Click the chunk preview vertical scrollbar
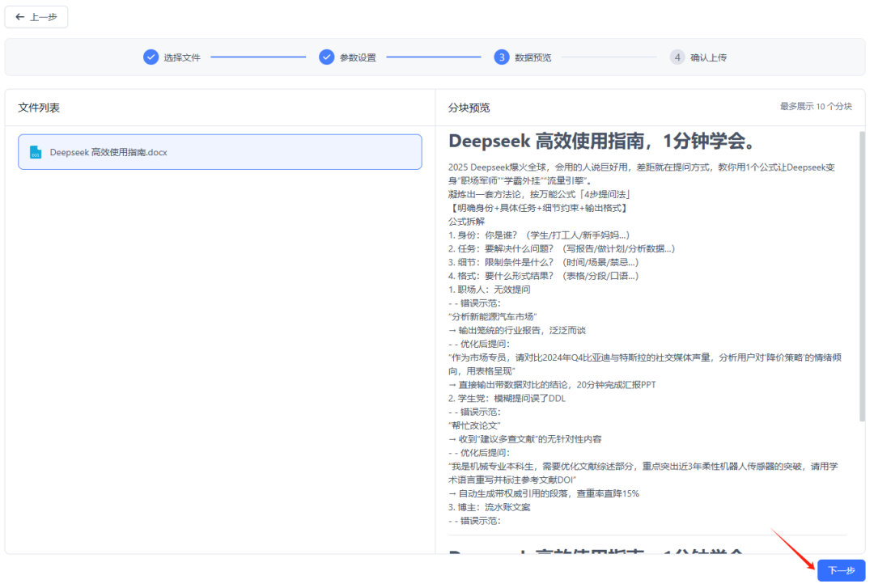Image resolution: width=874 pixels, height=588 pixels. click(861, 275)
